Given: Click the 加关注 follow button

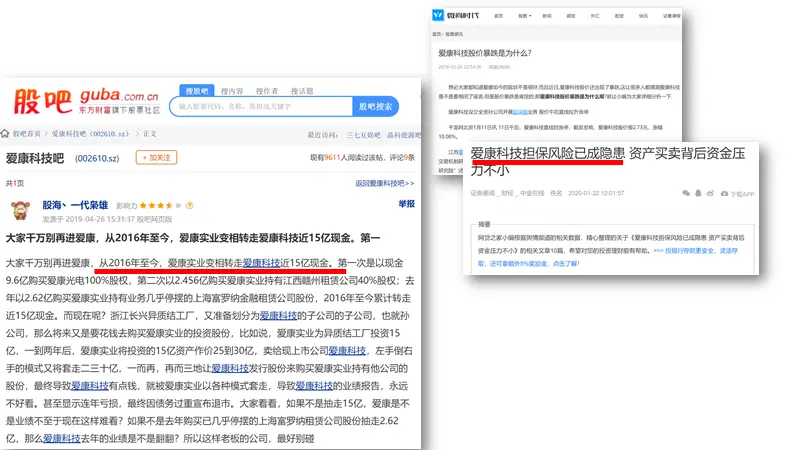Looking at the screenshot, I should tap(158, 157).
